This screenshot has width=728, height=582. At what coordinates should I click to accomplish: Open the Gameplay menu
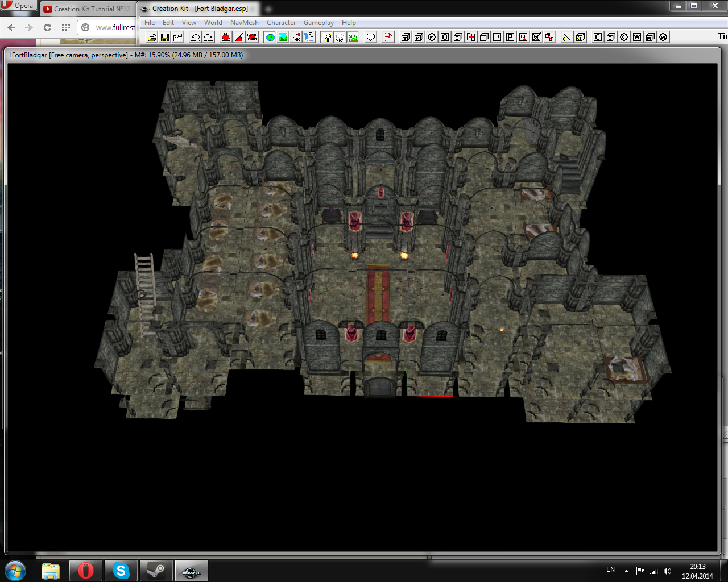tap(318, 23)
